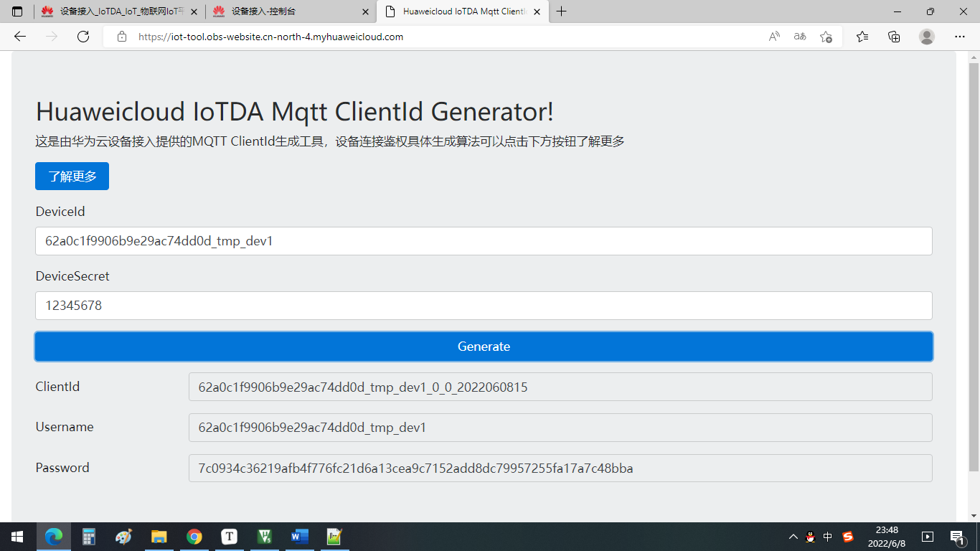Click the generated ClientId field
Viewport: 980px width, 551px height.
[x=560, y=387]
